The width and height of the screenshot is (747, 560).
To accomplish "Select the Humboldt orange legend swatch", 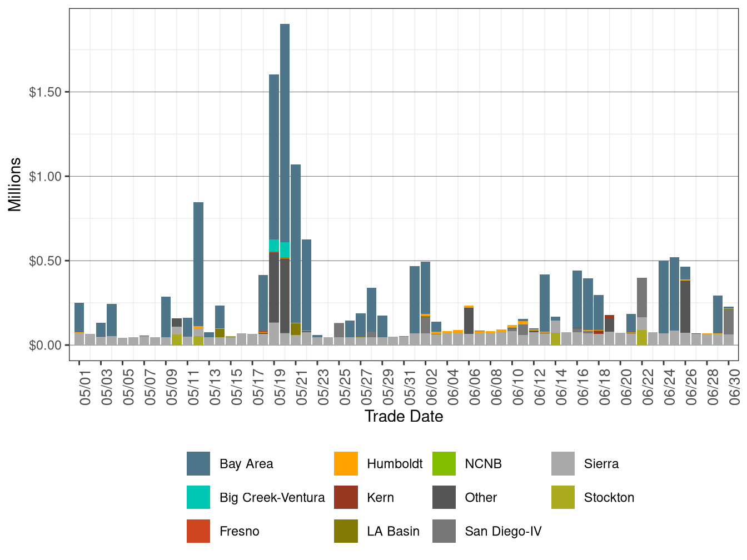I will [346, 464].
